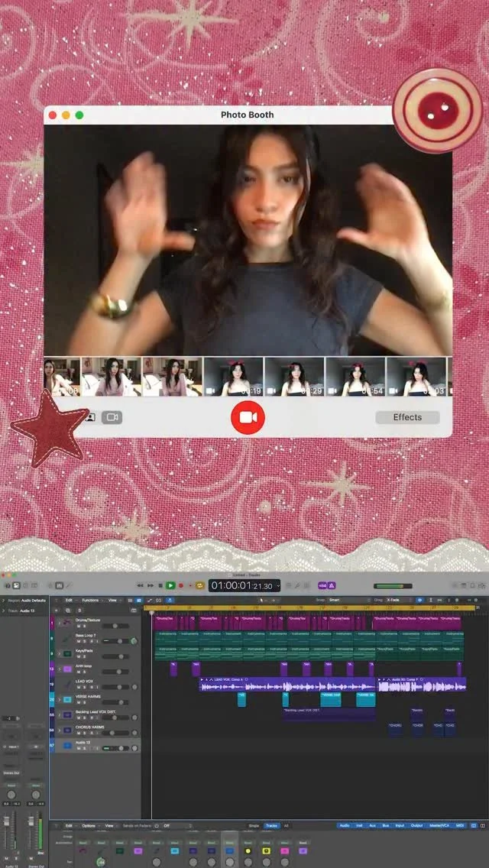Solo the CHORUS HARMS track
The height and width of the screenshot is (868, 489).
[84, 733]
